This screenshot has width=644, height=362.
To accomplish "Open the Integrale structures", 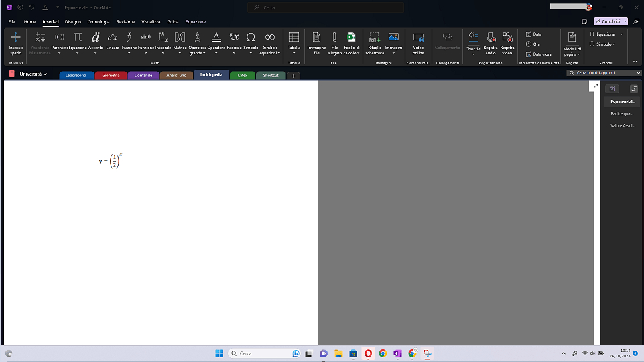I will (163, 43).
